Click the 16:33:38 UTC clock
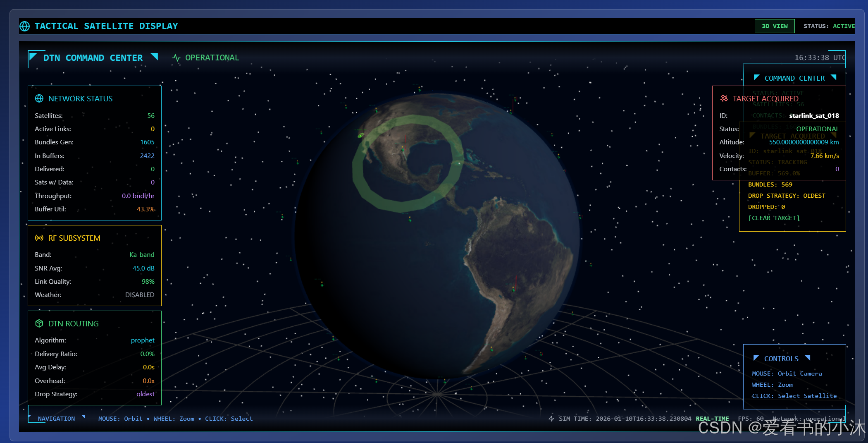 click(x=820, y=57)
